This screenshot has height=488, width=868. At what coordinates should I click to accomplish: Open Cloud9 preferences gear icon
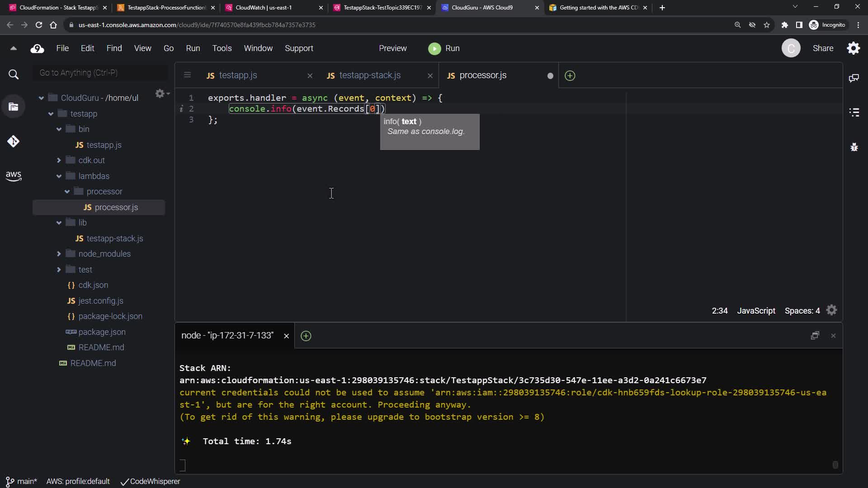pyautogui.click(x=854, y=48)
